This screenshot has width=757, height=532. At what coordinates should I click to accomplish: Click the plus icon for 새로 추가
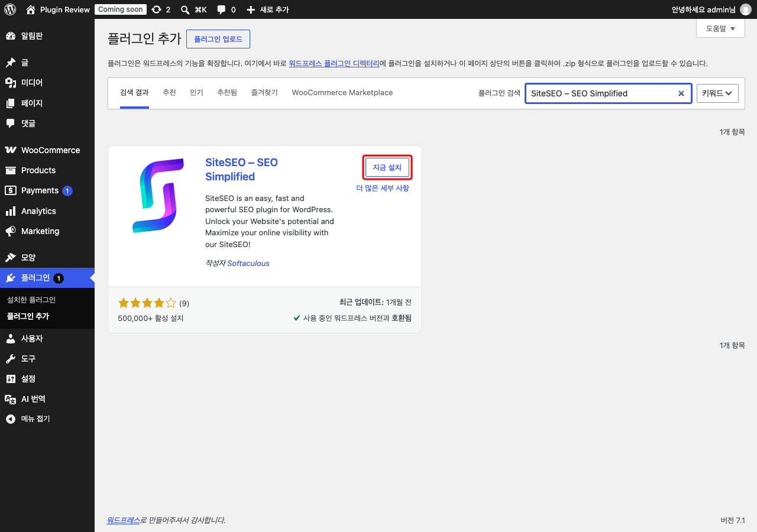point(251,9)
